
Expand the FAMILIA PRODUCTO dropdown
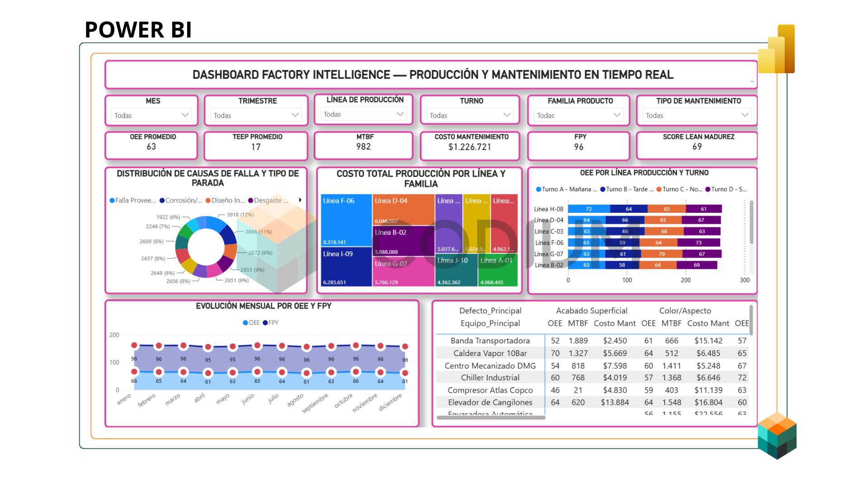(579, 115)
